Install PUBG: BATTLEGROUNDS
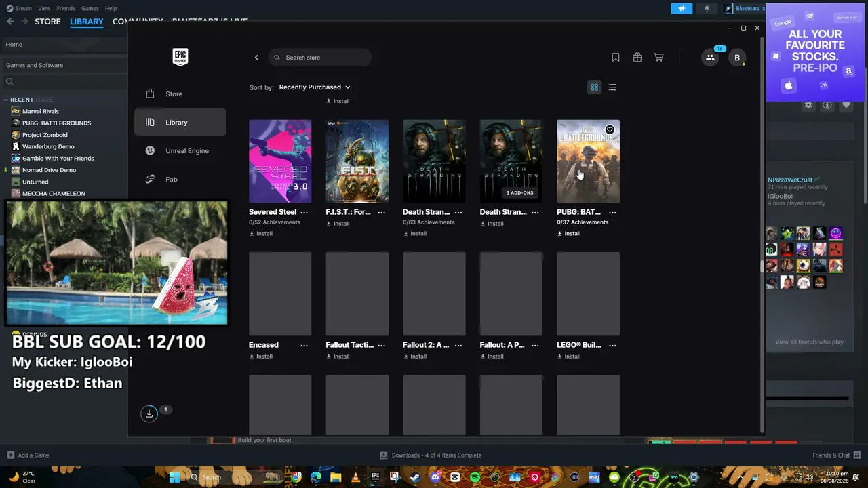The height and width of the screenshot is (488, 868). click(569, 234)
